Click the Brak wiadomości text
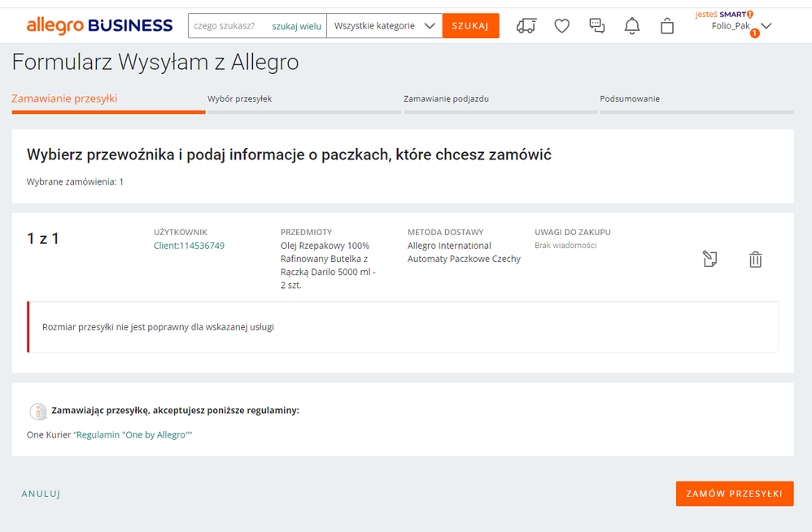This screenshot has width=812, height=532. 565,246
